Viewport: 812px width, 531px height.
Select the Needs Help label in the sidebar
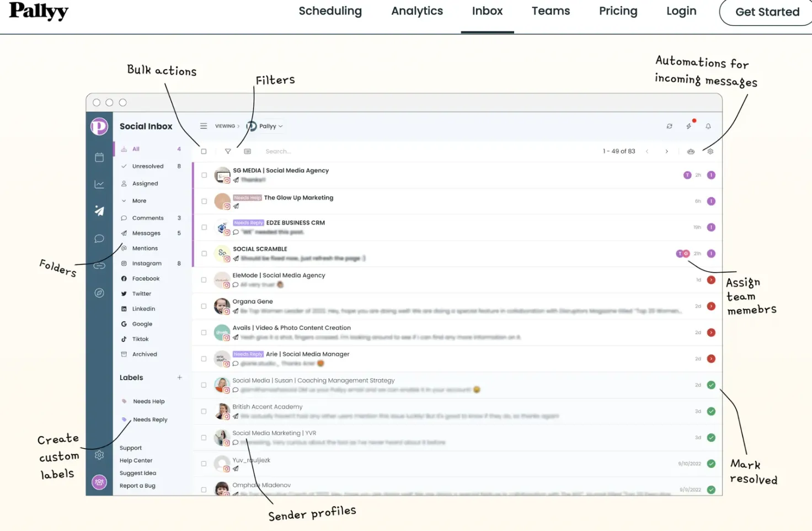pos(148,401)
